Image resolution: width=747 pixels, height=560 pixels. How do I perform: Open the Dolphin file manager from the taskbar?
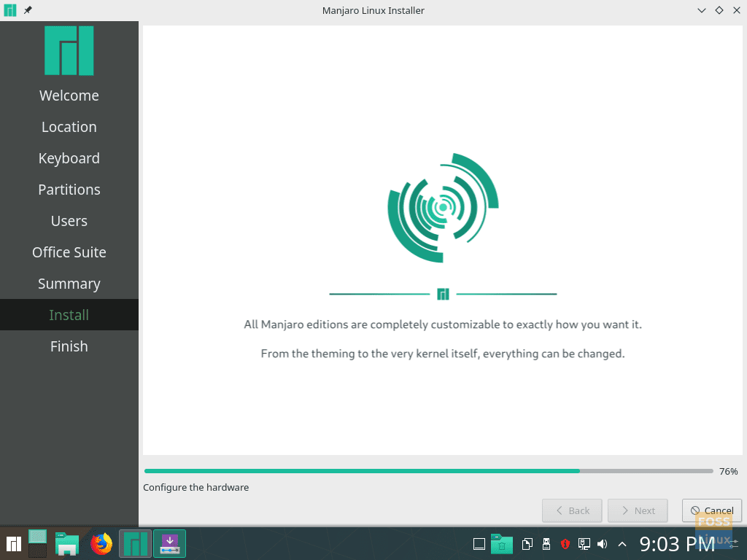(68, 543)
